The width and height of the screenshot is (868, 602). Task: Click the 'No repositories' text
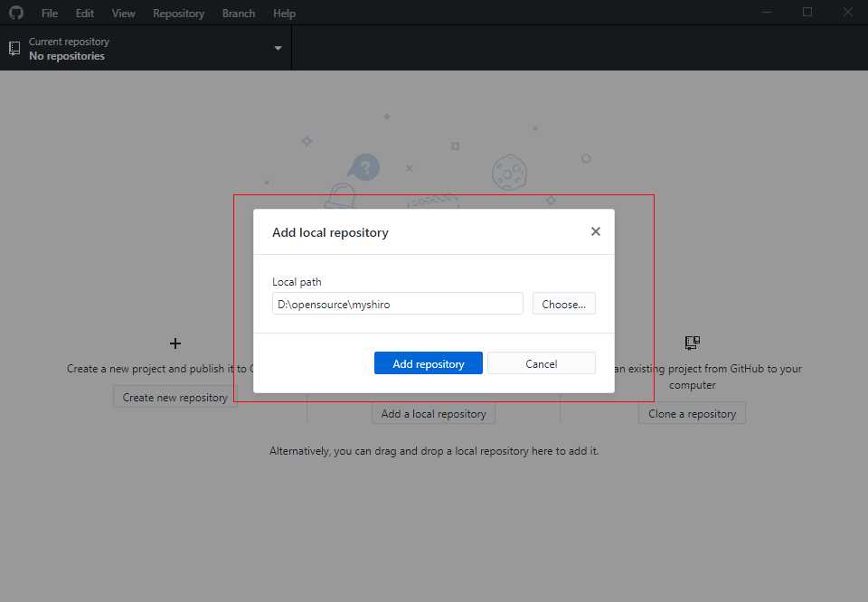(x=67, y=56)
